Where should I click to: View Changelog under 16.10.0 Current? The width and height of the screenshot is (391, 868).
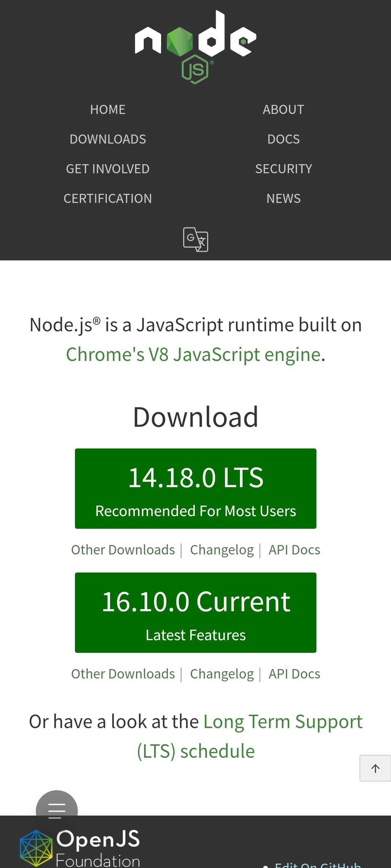pyautogui.click(x=222, y=674)
